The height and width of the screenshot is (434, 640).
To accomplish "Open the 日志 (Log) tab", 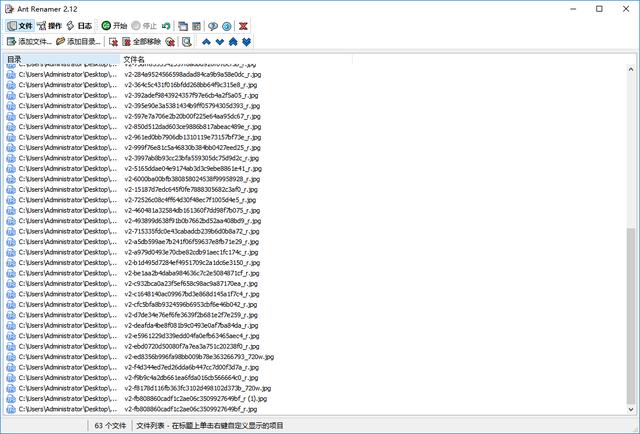I will pyautogui.click(x=79, y=26).
